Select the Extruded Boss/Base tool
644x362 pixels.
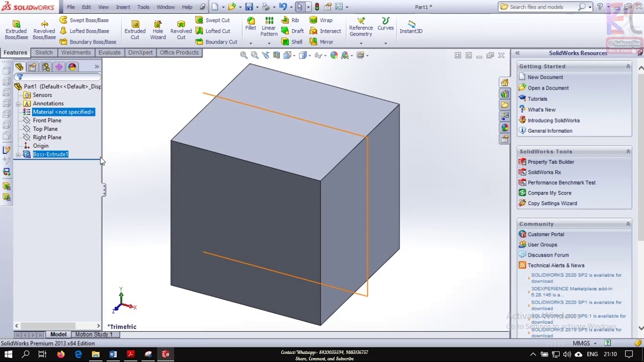tap(16, 30)
